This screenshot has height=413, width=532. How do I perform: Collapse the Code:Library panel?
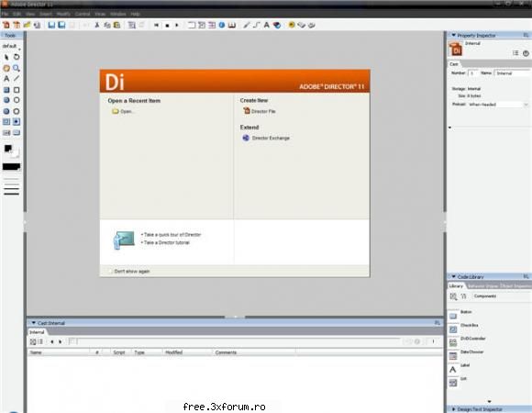point(454,276)
